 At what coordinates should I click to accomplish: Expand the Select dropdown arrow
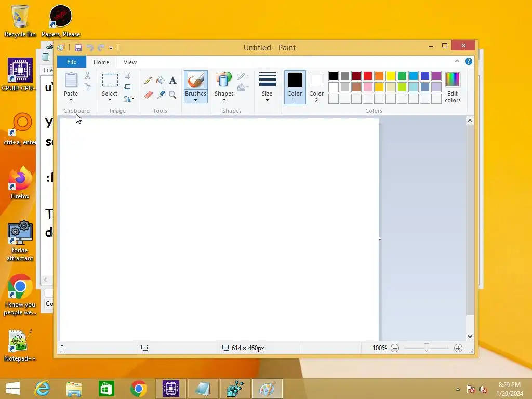(x=110, y=100)
